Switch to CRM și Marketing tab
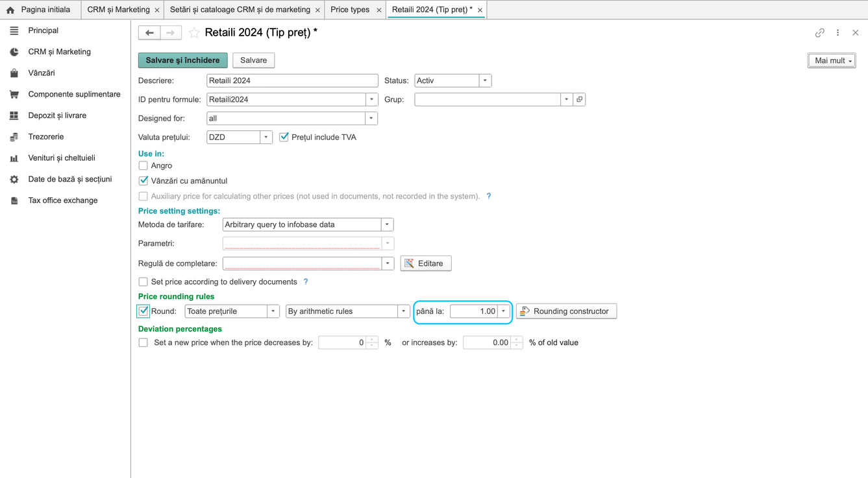Screen dimensions: 868x478 click(x=119, y=10)
